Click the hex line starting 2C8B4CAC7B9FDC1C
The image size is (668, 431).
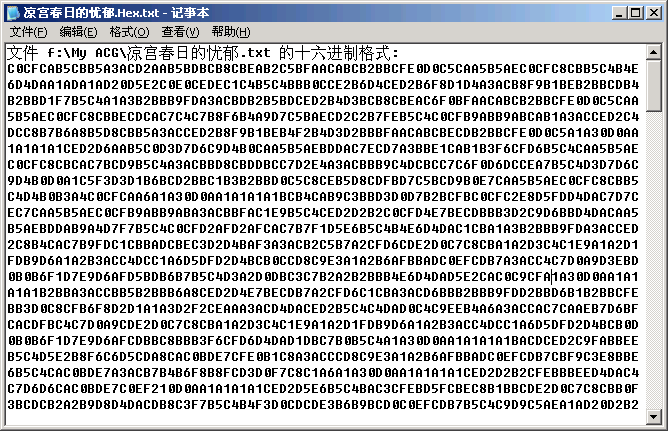pyautogui.click(x=323, y=245)
